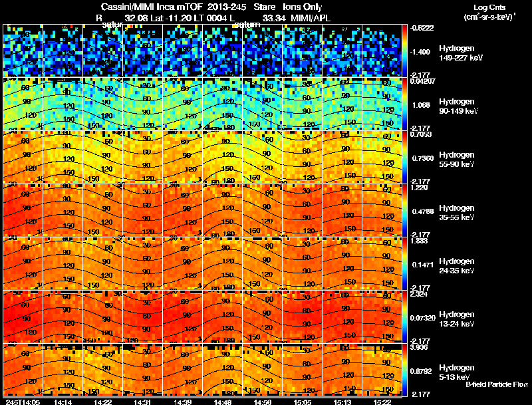Click the '0.04207' color scale value

click(x=422, y=81)
